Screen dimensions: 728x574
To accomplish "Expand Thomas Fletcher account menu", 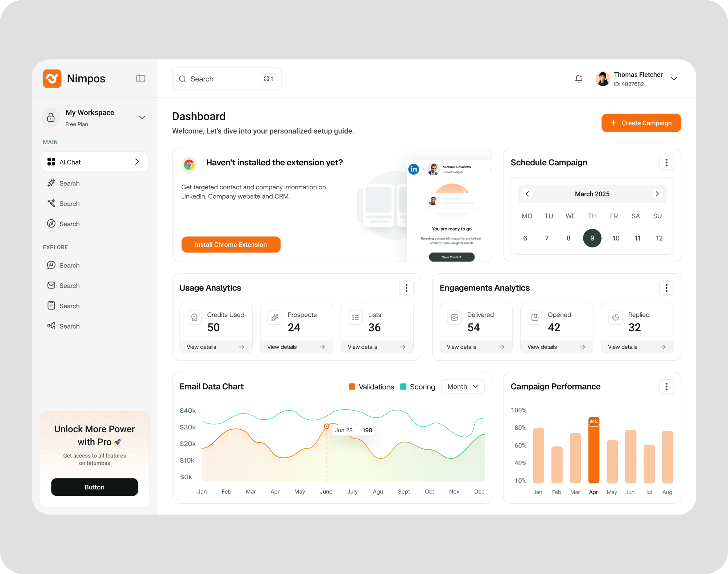I will (x=674, y=79).
